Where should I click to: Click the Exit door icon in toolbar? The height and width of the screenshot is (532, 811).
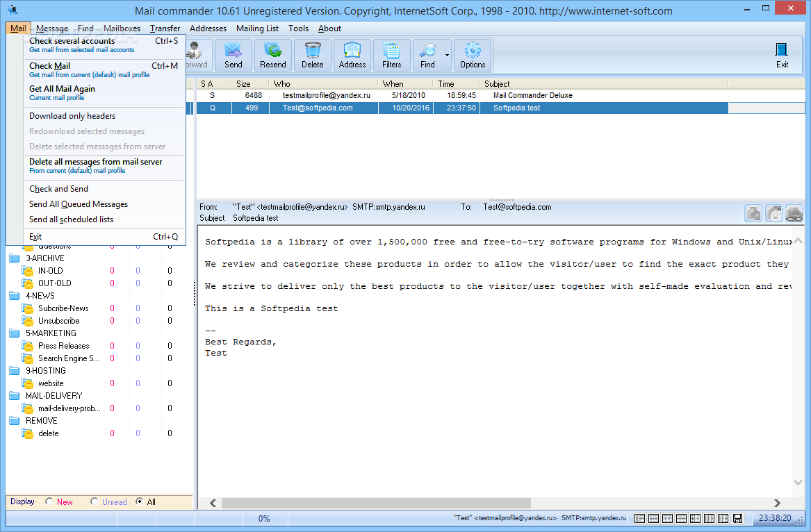[782, 55]
